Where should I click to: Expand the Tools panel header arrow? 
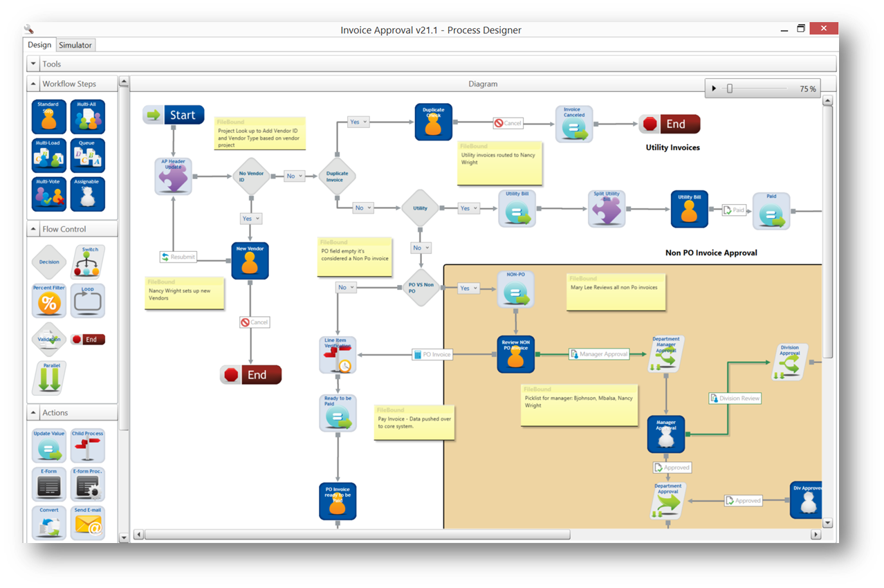click(x=33, y=64)
